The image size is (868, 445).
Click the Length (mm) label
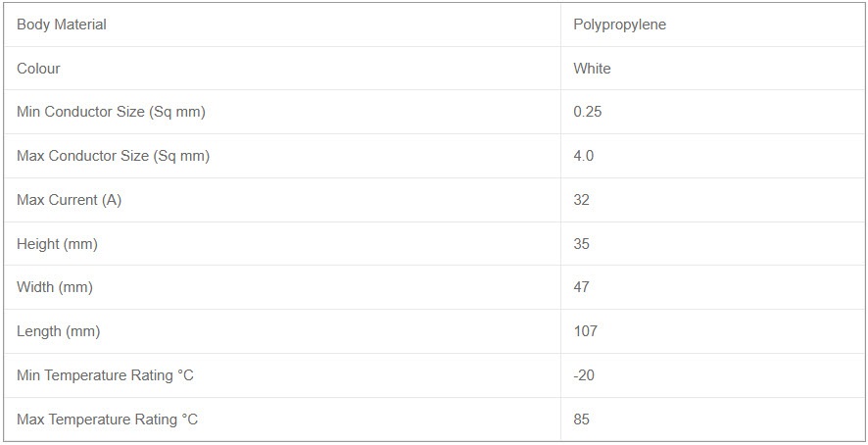(x=58, y=331)
